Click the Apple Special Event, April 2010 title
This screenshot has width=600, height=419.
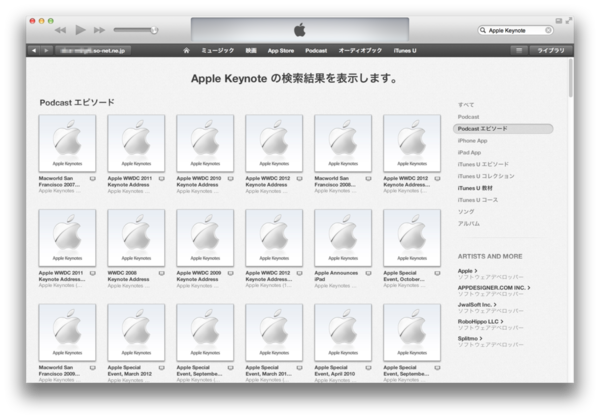click(x=335, y=370)
